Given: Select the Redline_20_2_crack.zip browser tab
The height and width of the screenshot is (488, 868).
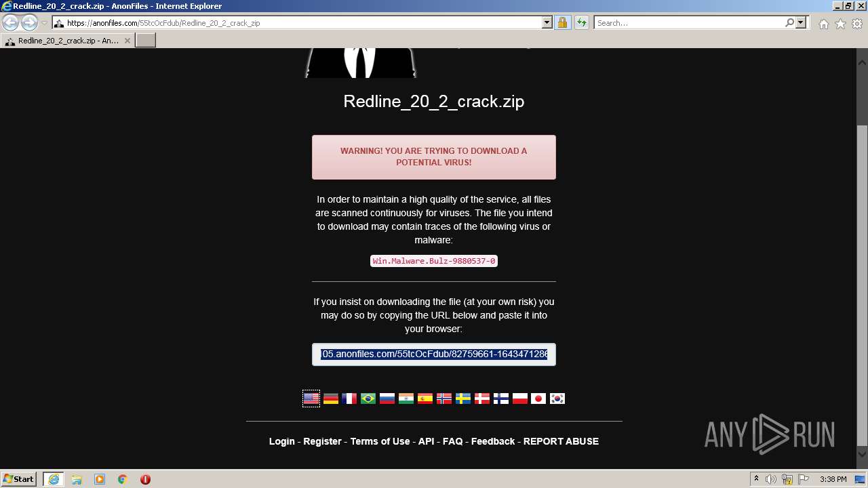Looking at the screenshot, I should click(68, 41).
